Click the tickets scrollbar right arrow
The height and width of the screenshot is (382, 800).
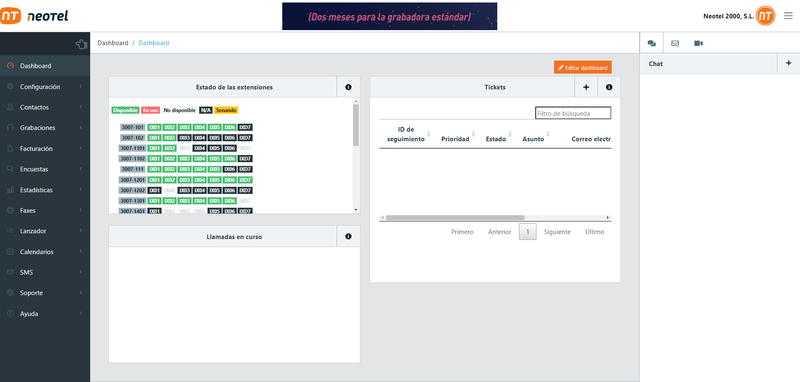point(608,218)
